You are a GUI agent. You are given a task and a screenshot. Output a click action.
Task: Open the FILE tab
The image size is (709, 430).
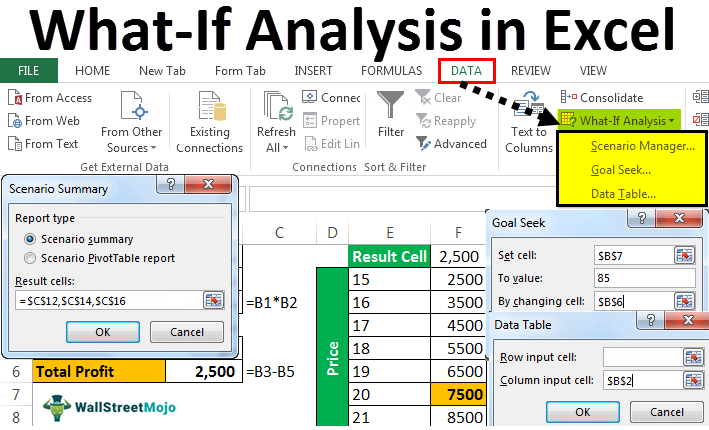[x=29, y=71]
